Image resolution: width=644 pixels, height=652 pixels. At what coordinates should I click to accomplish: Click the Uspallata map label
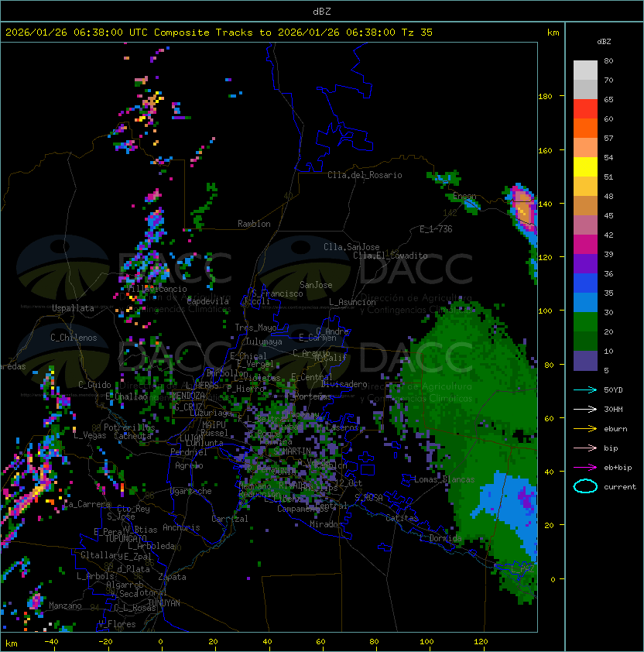coord(73,308)
